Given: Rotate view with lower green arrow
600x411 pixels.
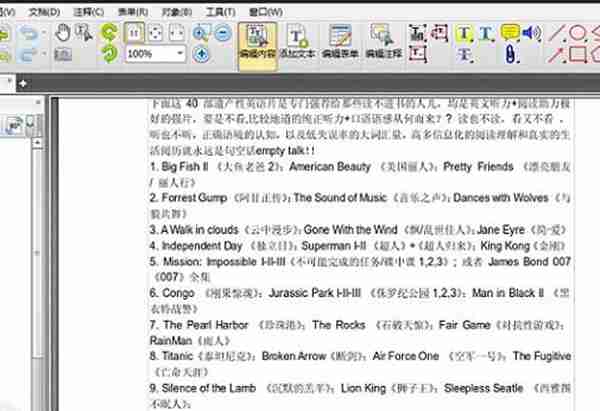Looking at the screenshot, I should point(109,54).
